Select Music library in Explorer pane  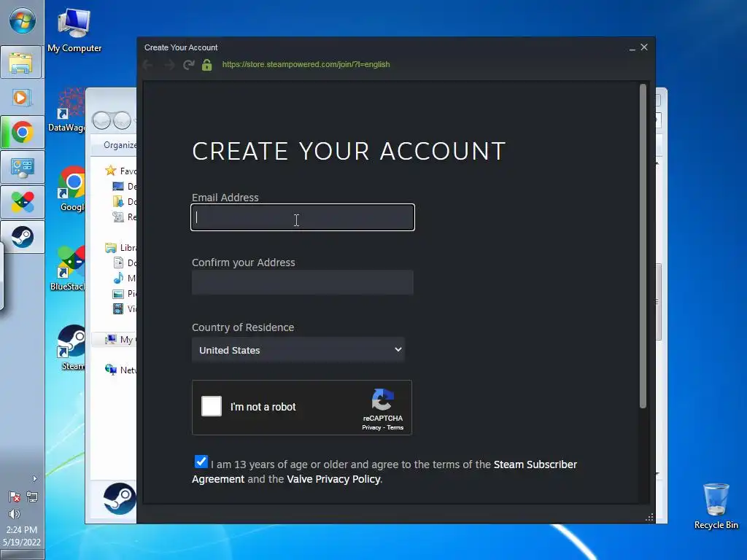click(x=125, y=278)
